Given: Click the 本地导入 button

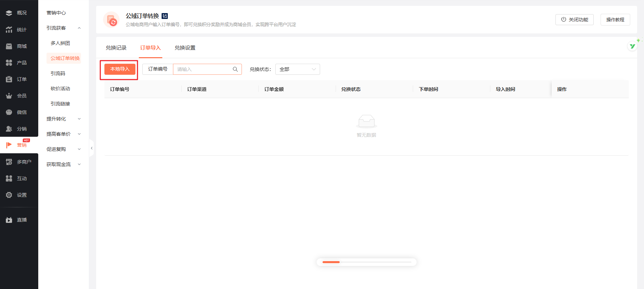Looking at the screenshot, I should [120, 69].
